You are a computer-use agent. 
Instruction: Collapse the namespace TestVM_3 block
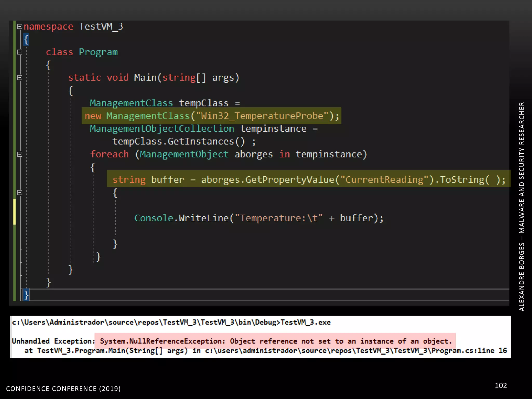point(19,26)
